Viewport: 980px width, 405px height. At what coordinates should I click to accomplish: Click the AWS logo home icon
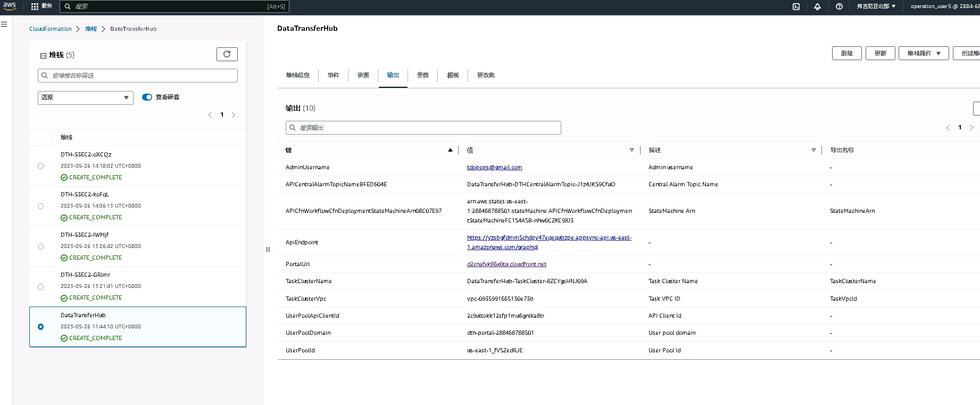(x=10, y=6)
